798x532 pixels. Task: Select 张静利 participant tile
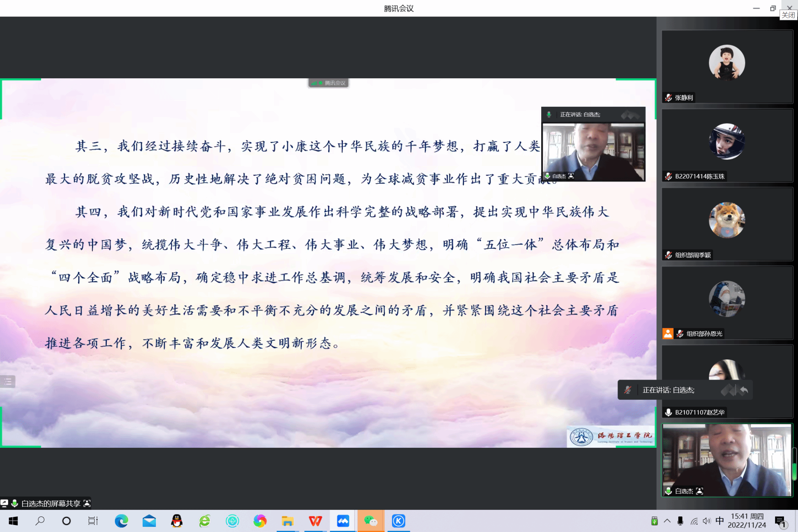click(727, 67)
